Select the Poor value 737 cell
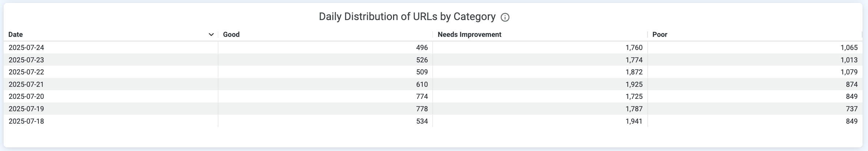 (852, 109)
